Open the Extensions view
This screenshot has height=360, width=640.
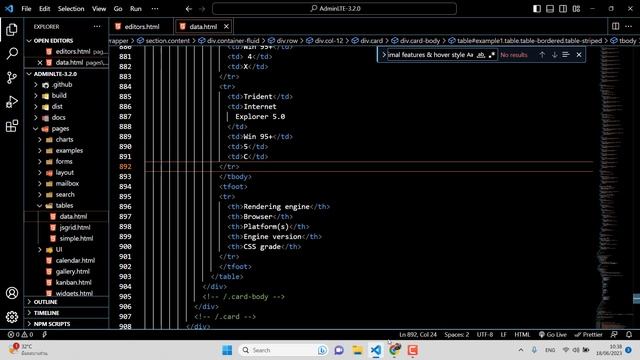point(12,126)
